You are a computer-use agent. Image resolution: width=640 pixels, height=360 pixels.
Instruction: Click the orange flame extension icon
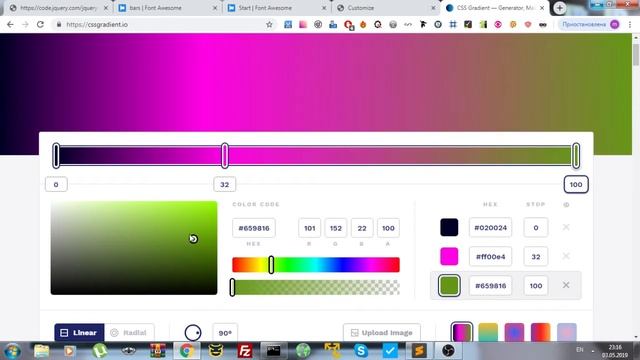(x=363, y=24)
